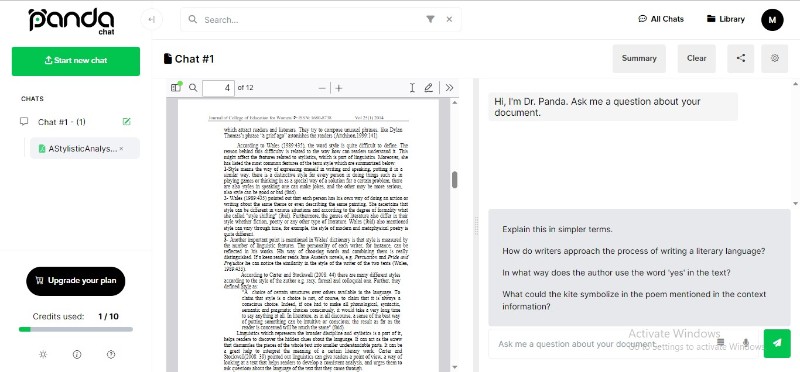Zoom in the PDF with plus button
This screenshot has width=800, height=372.
[x=339, y=88]
